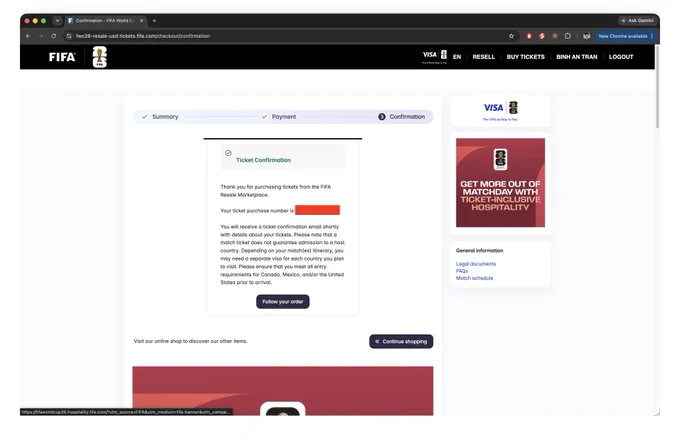The image size is (680, 442).
Task: Click the red shield extension icon
Action: (x=529, y=36)
